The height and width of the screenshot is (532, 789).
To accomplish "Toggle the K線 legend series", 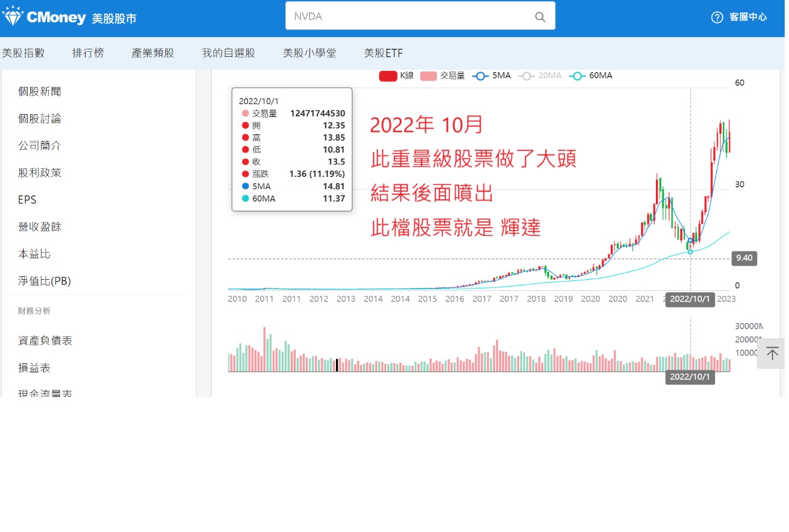I will pos(396,76).
